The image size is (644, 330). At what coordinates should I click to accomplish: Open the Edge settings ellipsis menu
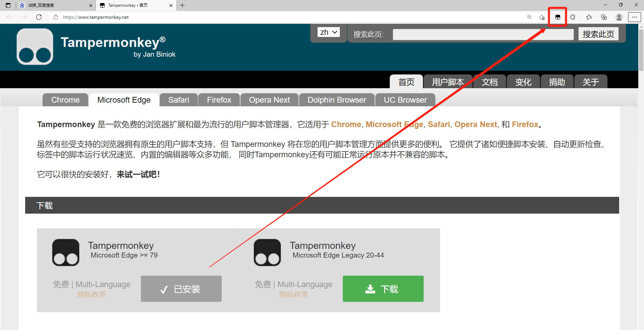point(634,17)
